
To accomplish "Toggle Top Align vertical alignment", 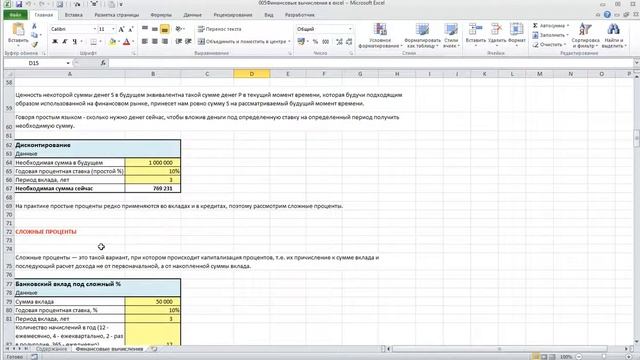I will point(145,29).
